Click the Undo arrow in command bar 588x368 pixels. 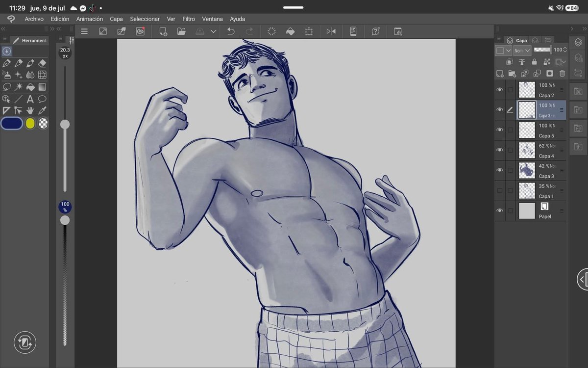tap(231, 31)
